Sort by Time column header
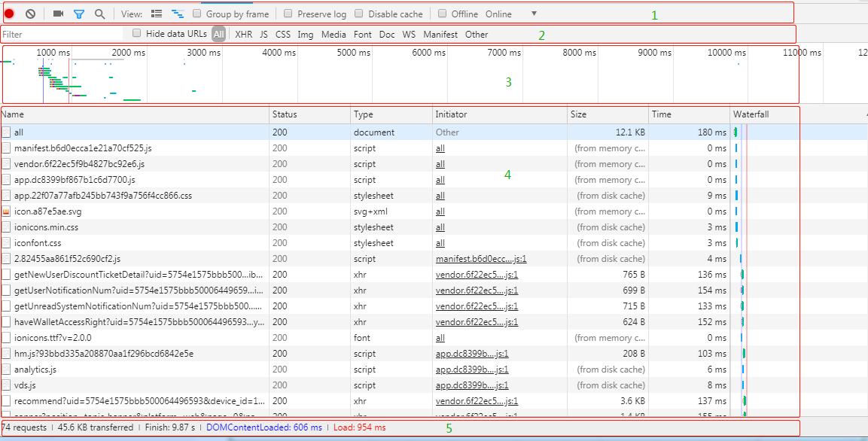The width and height of the screenshot is (868, 441). pyautogui.click(x=689, y=114)
